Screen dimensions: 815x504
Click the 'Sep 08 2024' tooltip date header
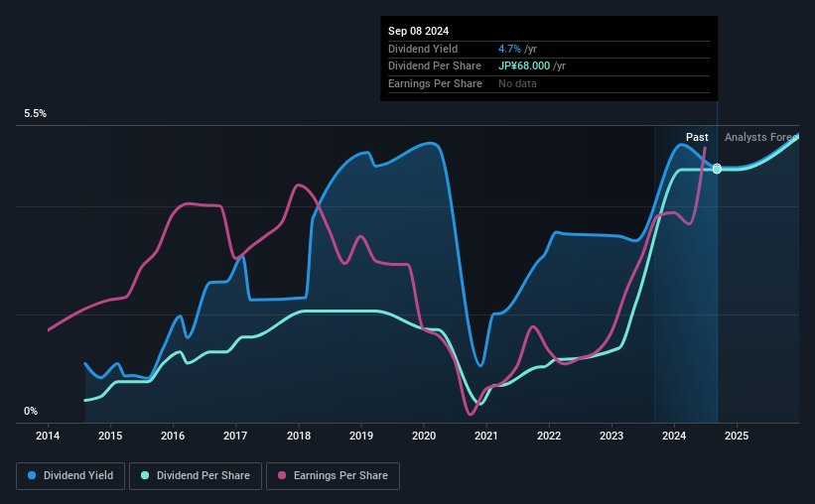[x=418, y=31]
